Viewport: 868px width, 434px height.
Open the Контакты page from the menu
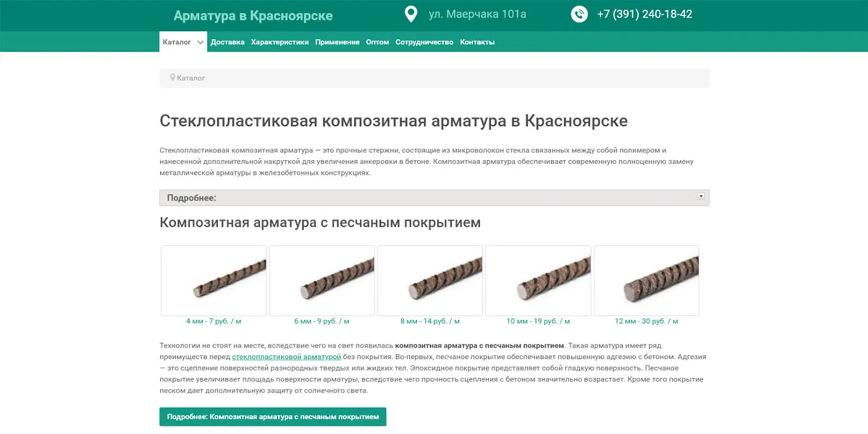(477, 42)
